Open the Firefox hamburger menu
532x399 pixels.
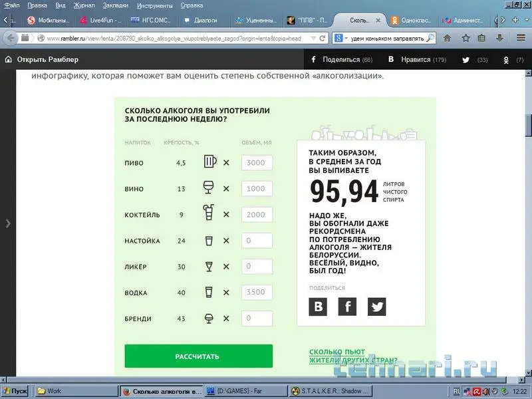[x=521, y=38]
